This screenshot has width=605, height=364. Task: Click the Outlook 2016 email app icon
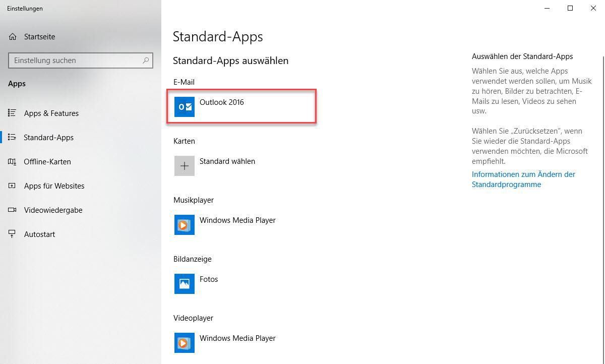184,107
